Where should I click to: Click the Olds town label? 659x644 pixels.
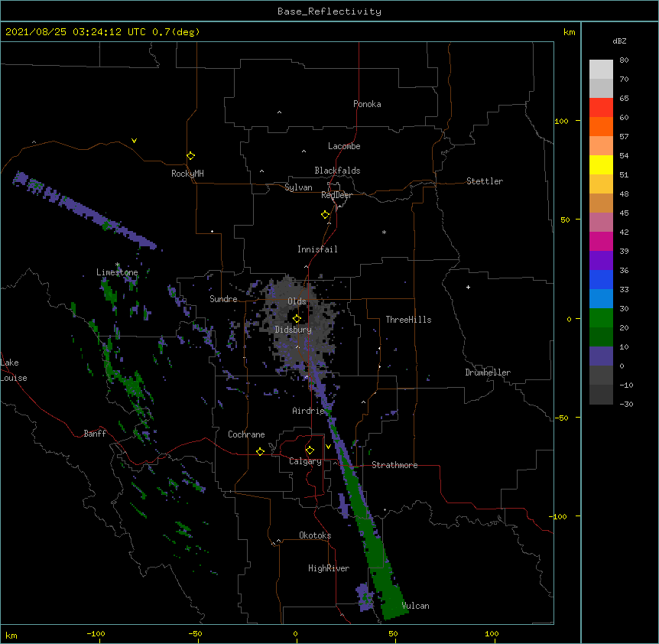(x=297, y=301)
